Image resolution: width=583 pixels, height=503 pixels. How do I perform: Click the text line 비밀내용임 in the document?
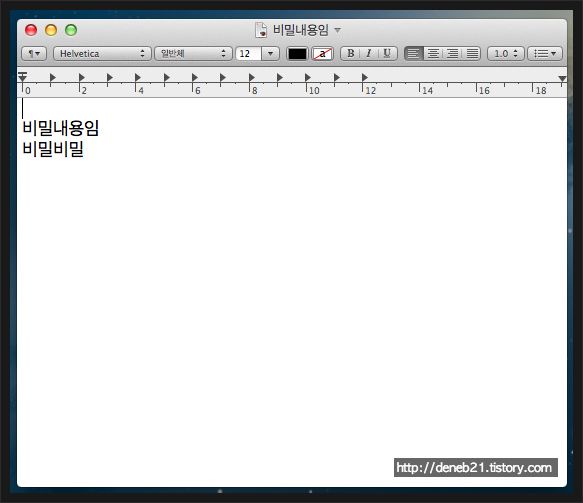(61, 128)
